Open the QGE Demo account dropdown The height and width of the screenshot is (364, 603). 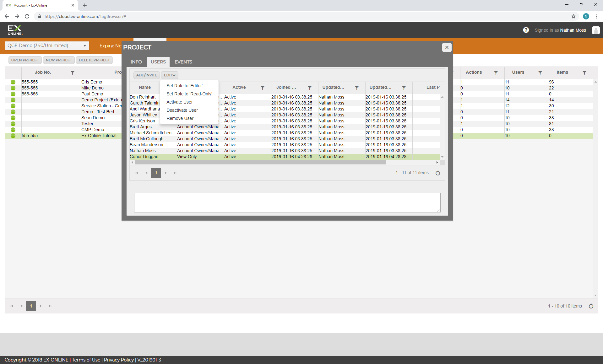pyautogui.click(x=47, y=46)
